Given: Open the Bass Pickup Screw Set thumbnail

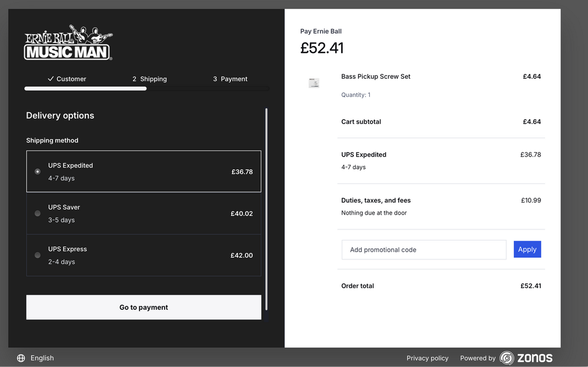Looking at the screenshot, I should pyautogui.click(x=314, y=83).
